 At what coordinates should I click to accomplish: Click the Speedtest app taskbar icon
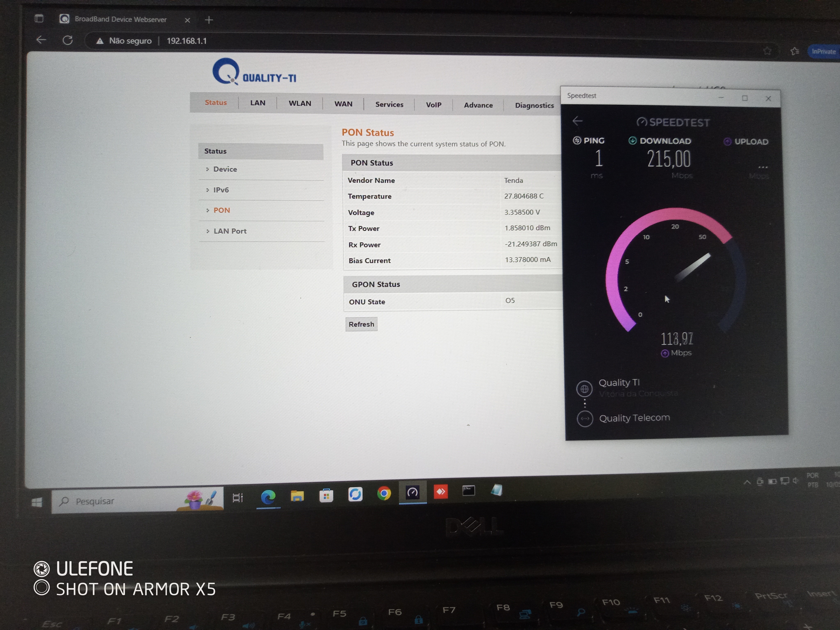(x=412, y=493)
